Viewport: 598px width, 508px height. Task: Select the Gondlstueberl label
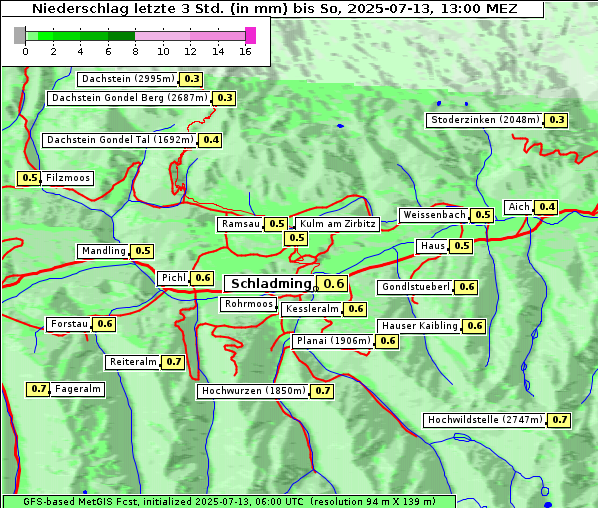[416, 287]
